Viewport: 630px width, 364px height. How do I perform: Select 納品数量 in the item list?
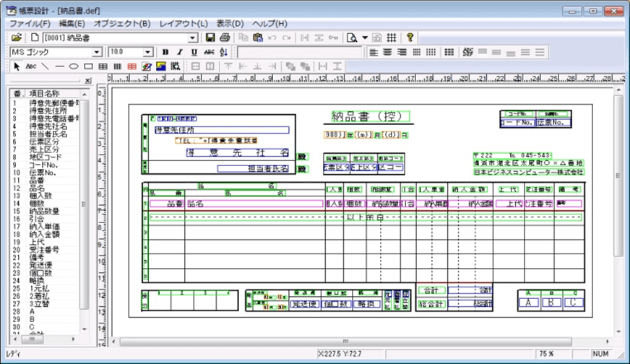pos(44,211)
